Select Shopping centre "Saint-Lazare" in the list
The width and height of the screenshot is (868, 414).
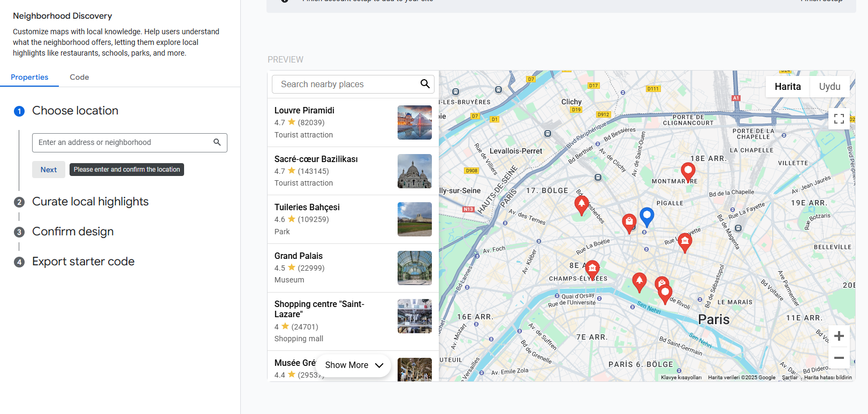pyautogui.click(x=353, y=321)
